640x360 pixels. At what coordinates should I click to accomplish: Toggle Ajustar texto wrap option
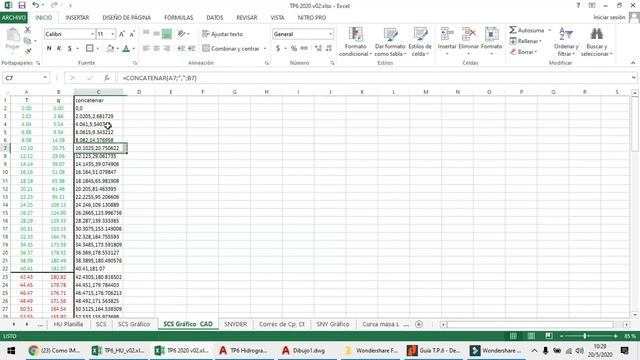(x=222, y=34)
